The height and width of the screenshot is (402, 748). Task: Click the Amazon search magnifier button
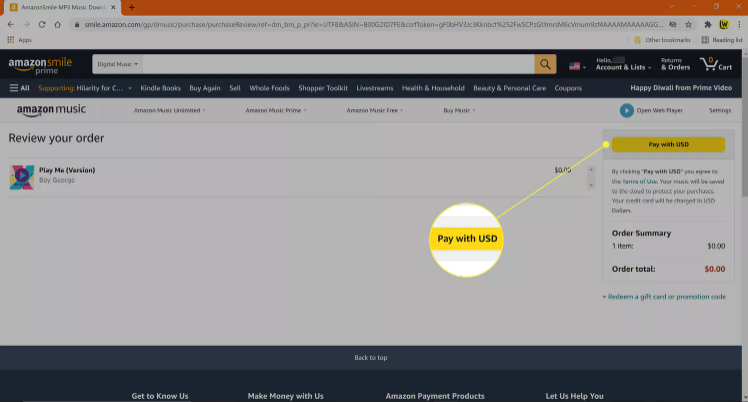click(545, 64)
